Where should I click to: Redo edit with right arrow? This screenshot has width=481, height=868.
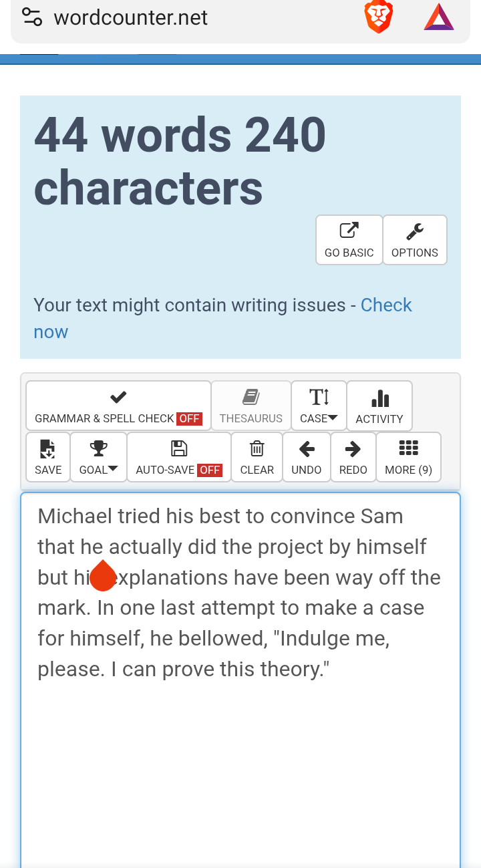353,457
